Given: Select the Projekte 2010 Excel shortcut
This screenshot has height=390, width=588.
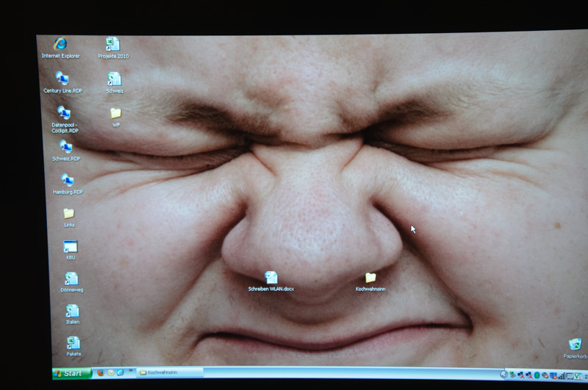Looking at the screenshot, I should point(112,45).
